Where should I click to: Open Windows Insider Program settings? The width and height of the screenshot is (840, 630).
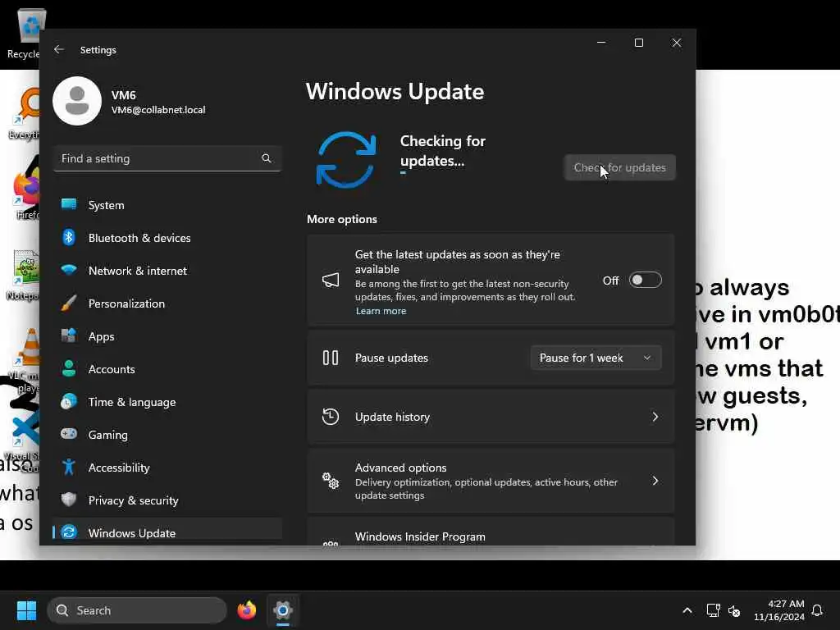click(491, 532)
